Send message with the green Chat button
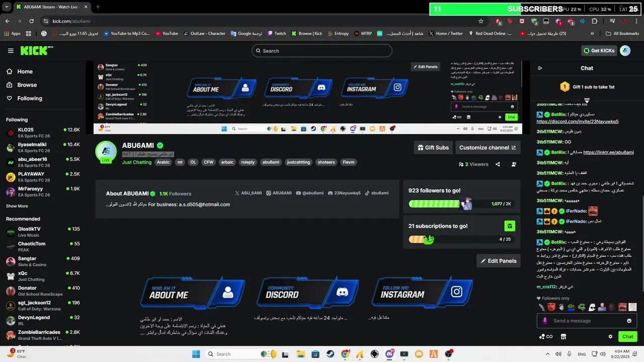 (628, 337)
